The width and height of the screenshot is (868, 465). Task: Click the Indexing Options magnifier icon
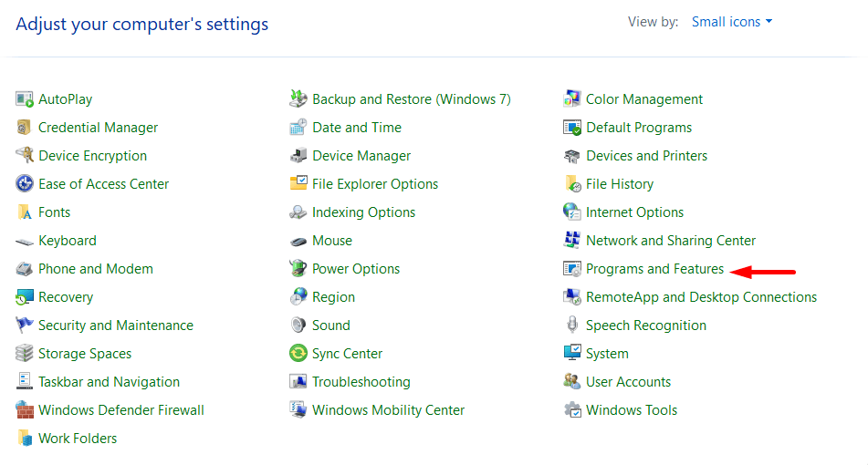tap(298, 212)
